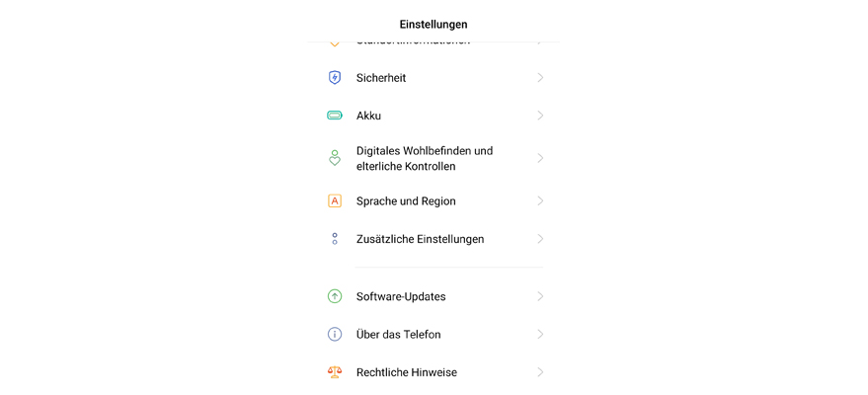This screenshot has width=868, height=395.
Task: Click the green Software-Updates arrow icon
Action: (335, 296)
